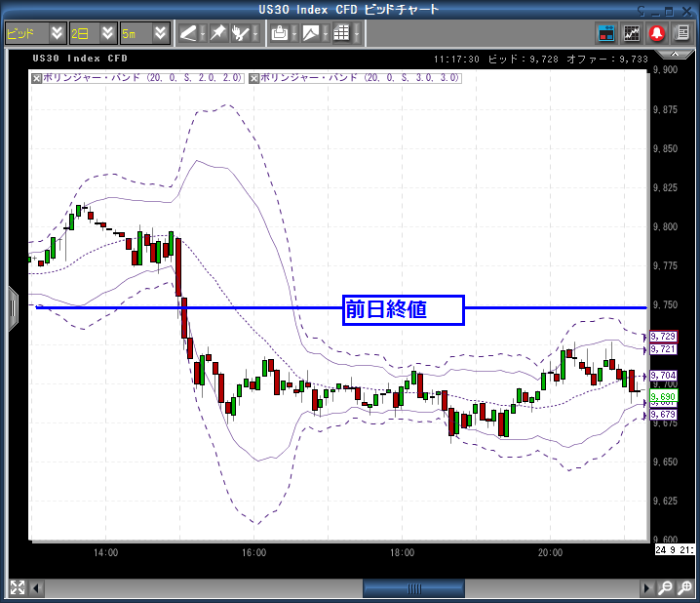This screenshot has height=603, width=700.
Task: Click the 前日終値 label box
Action: pyautogui.click(x=403, y=309)
